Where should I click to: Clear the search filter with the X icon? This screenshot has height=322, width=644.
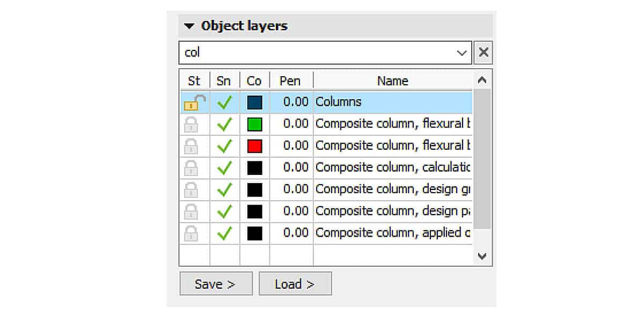coord(482,52)
